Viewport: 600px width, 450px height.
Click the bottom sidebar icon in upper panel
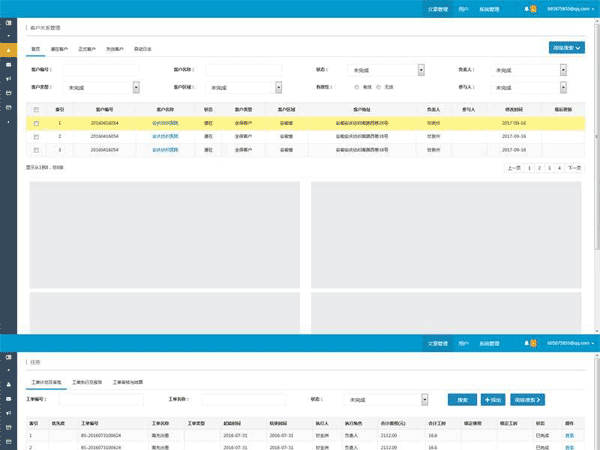click(8, 120)
